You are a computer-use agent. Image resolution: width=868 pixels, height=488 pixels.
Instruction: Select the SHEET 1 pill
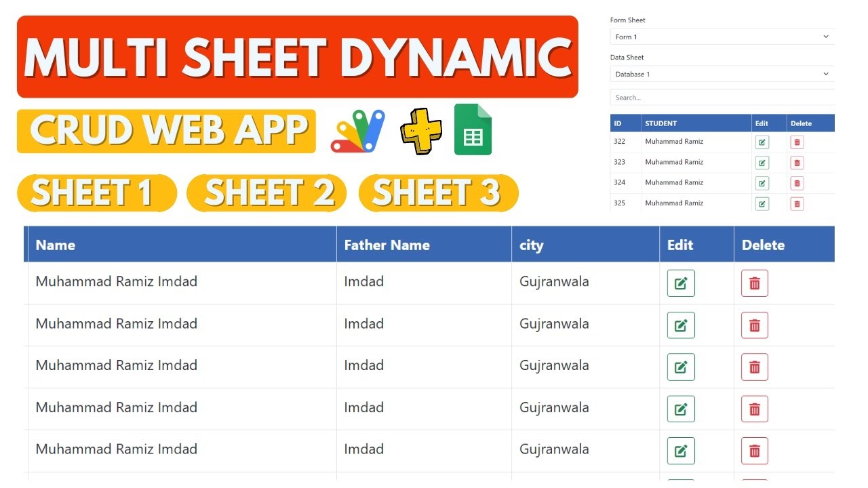[x=97, y=193]
